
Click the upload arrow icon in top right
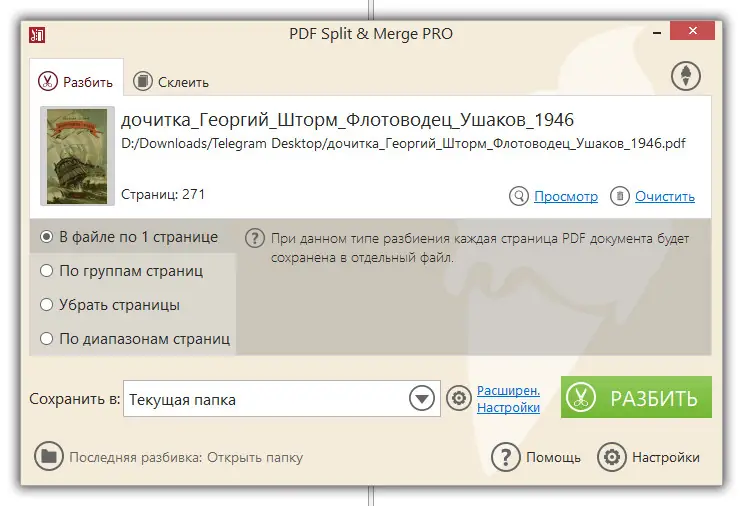pyautogui.click(x=685, y=76)
